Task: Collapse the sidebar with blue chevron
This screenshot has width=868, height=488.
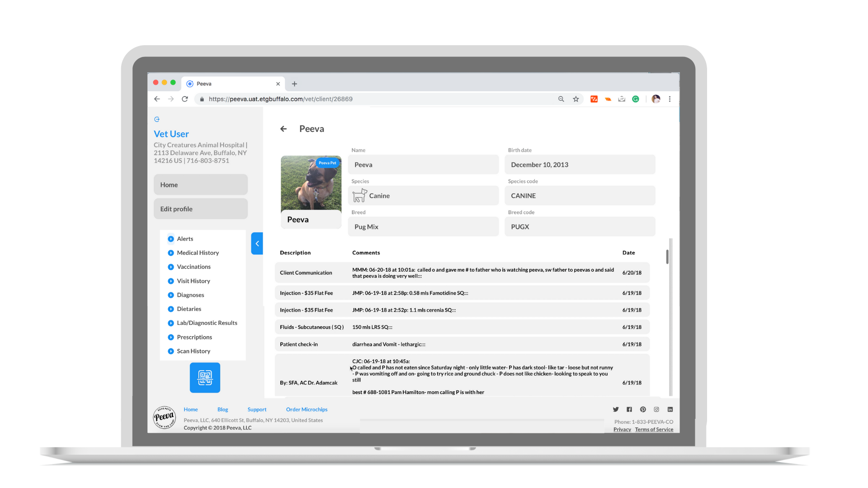Action: click(257, 244)
